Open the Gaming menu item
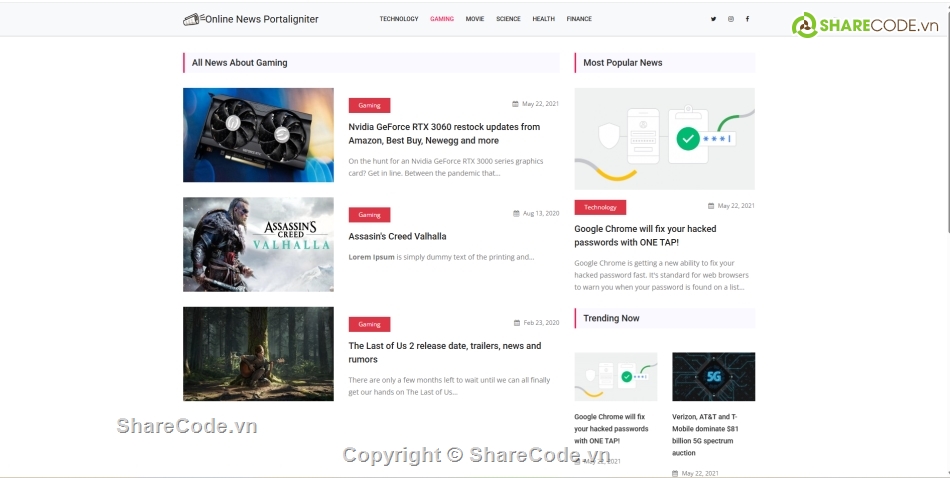 [x=442, y=19]
